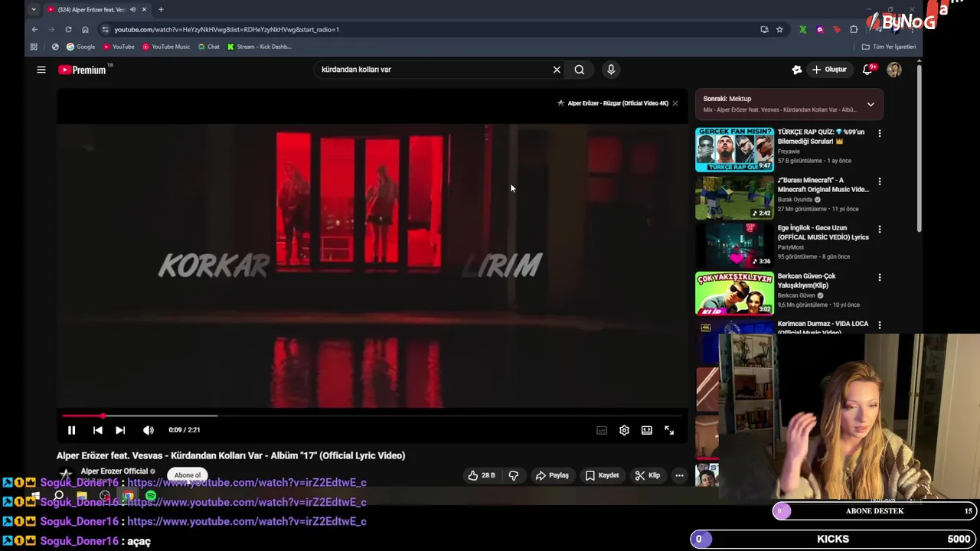Open Tüm Yer İşaretleri bookmarks folder
The height and width of the screenshot is (551, 980).
pyautogui.click(x=889, y=47)
